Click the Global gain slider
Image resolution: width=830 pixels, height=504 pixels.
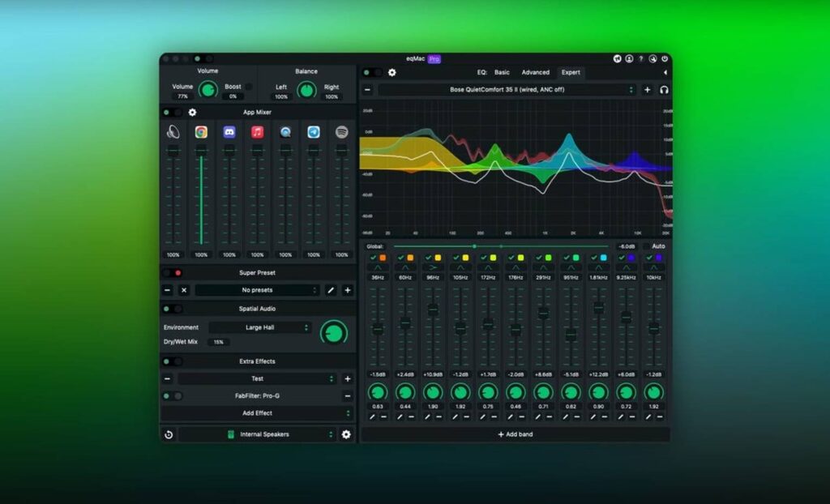(501, 246)
